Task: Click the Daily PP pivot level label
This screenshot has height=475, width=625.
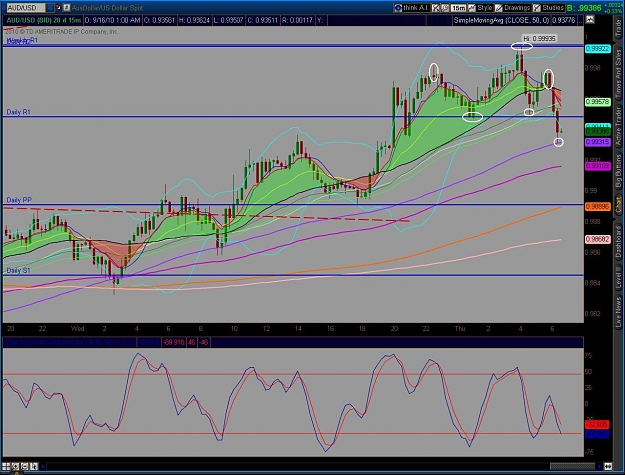Action: (x=19, y=200)
